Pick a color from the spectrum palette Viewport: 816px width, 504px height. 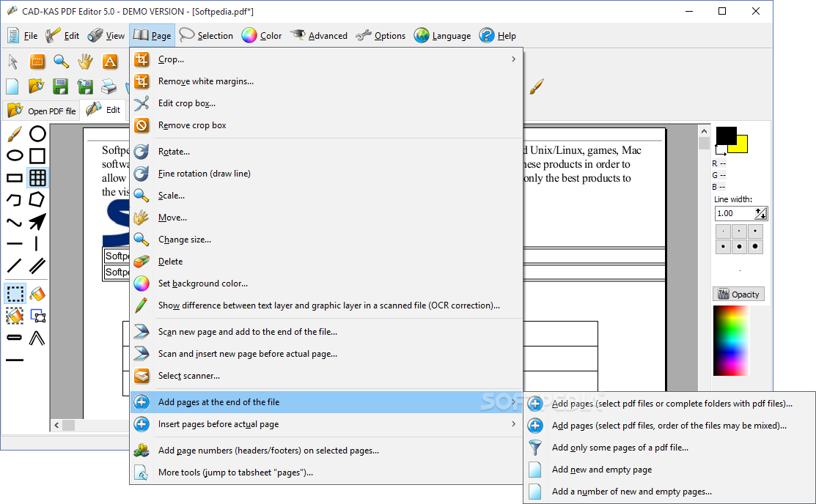coord(731,341)
